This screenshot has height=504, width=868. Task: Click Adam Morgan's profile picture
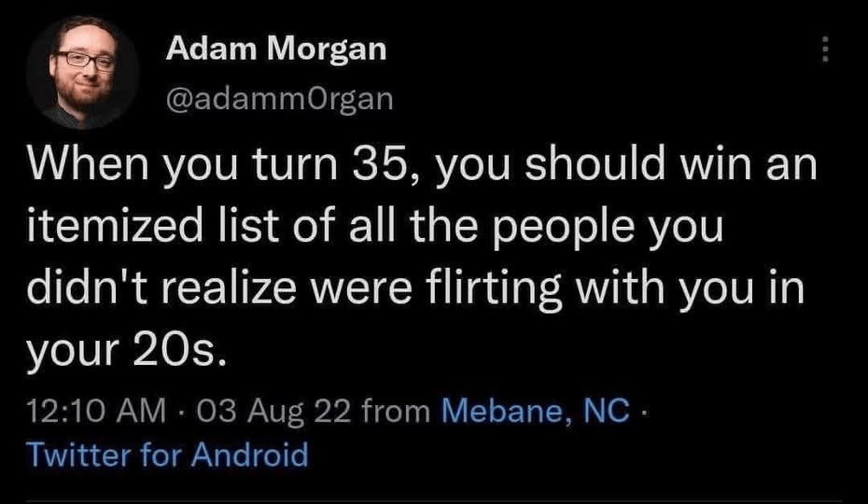[x=83, y=72]
